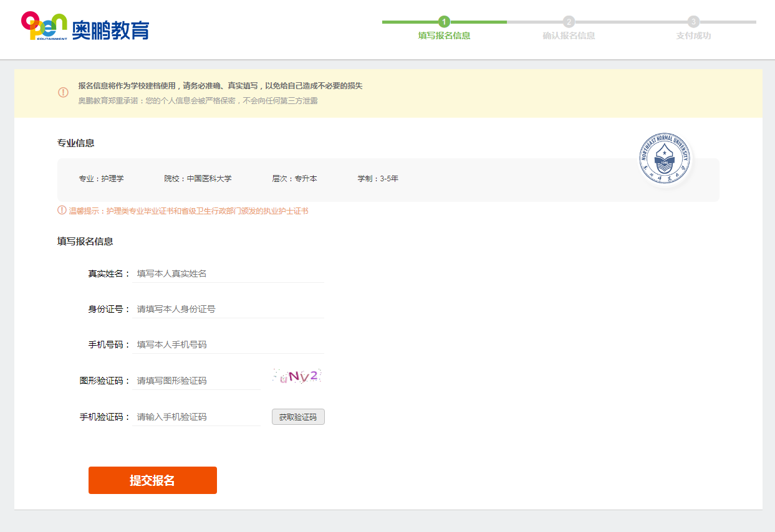Select the 支付成功 step label
Image resolution: width=775 pixels, height=532 pixels.
(693, 36)
